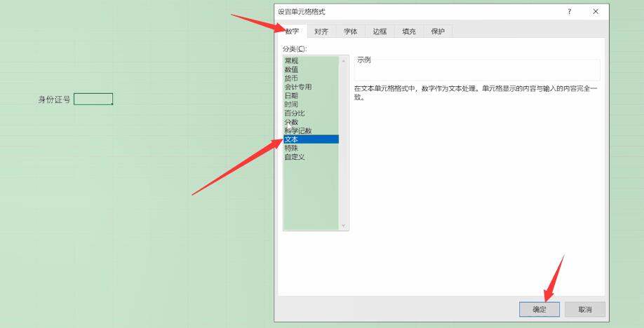Click the 身份证号 label cell
644x328 pixels.
(x=54, y=100)
